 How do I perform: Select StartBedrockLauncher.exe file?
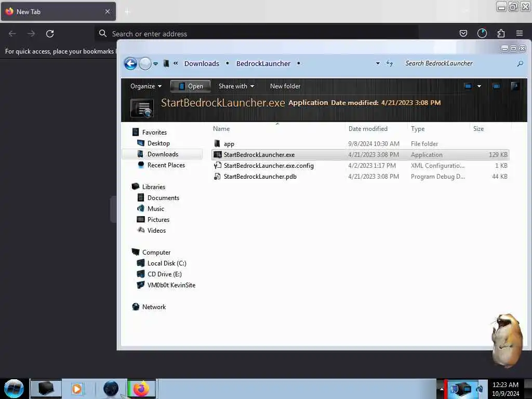click(x=360, y=155)
